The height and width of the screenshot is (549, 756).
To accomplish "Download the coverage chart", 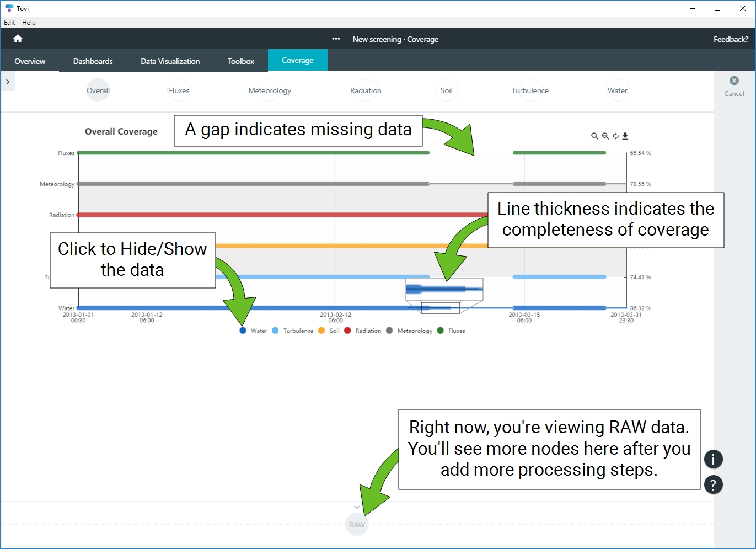I will pos(625,136).
